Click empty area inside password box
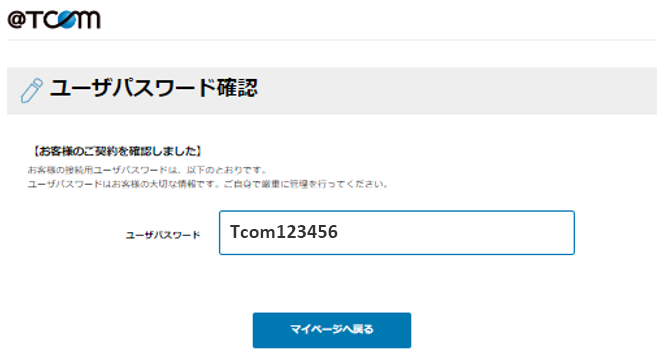The height and width of the screenshot is (364, 665). (456, 233)
